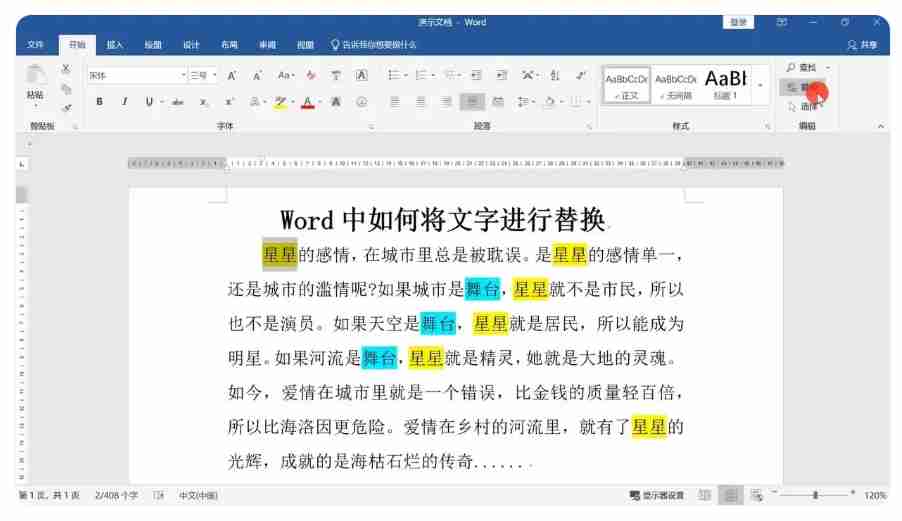Open the bullet list dropdown
This screenshot has height=521, width=902.
[x=406, y=75]
